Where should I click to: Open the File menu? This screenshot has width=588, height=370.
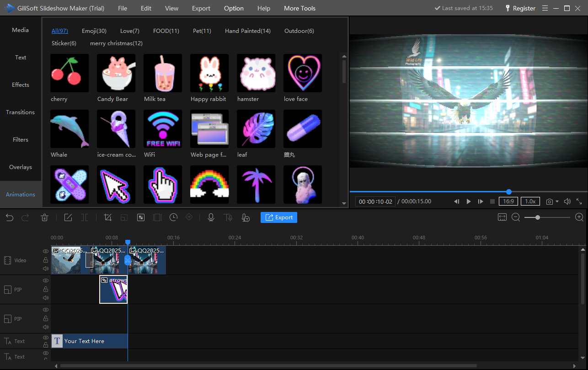[x=123, y=8]
